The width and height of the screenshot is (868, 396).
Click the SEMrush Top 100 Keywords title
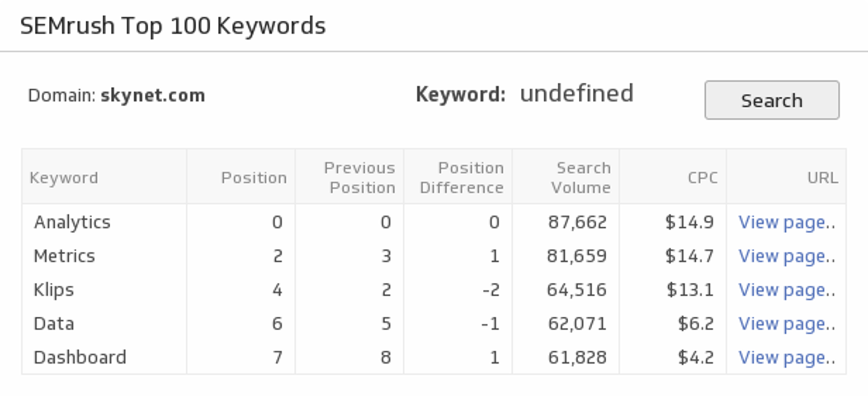(x=173, y=26)
